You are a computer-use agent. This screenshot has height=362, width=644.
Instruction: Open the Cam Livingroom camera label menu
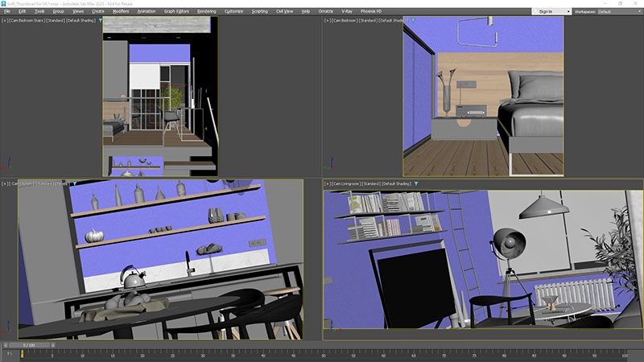[x=346, y=184]
